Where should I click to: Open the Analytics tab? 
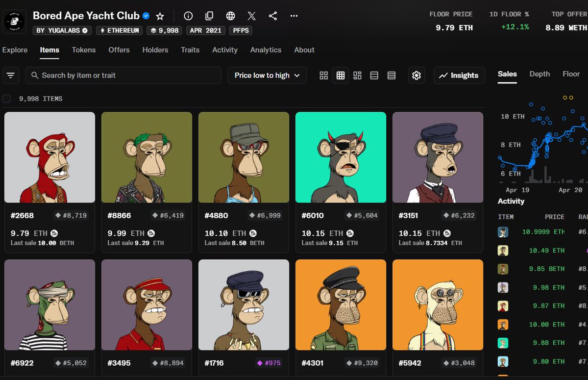click(x=266, y=50)
